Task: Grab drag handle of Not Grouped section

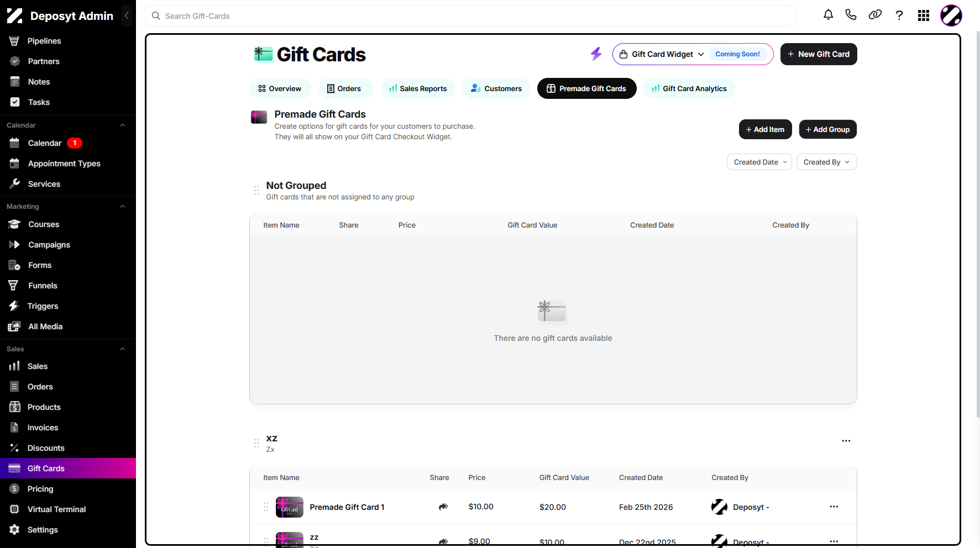Action: point(256,190)
